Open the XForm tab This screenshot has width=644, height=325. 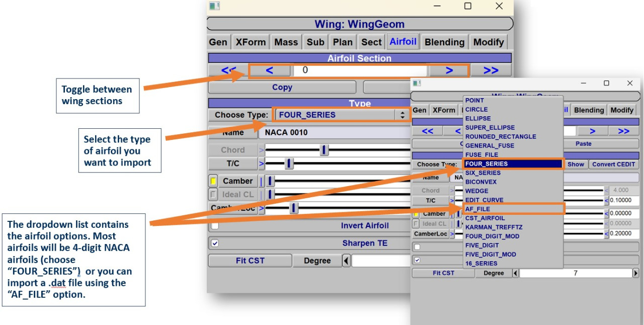pyautogui.click(x=251, y=42)
